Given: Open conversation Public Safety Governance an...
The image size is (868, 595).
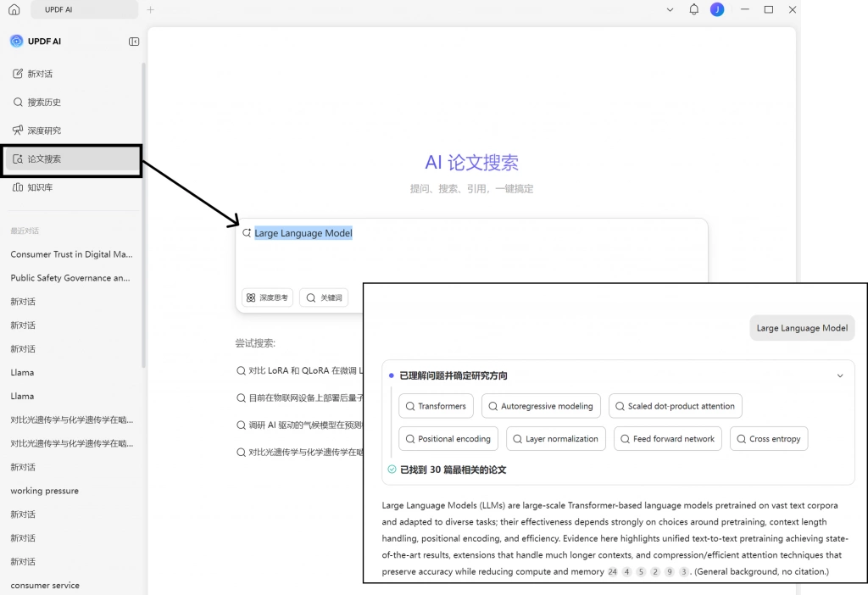Looking at the screenshot, I should click(x=70, y=278).
